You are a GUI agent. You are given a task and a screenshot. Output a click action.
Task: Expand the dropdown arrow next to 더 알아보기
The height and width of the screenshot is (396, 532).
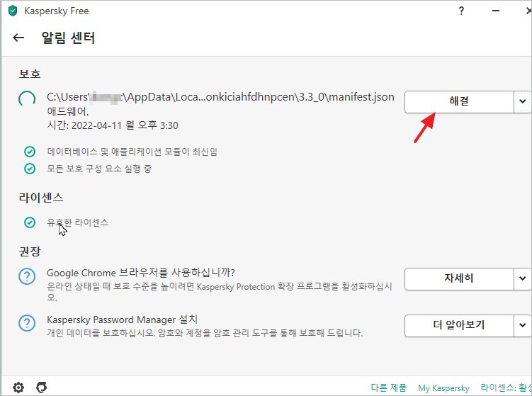[x=522, y=326]
